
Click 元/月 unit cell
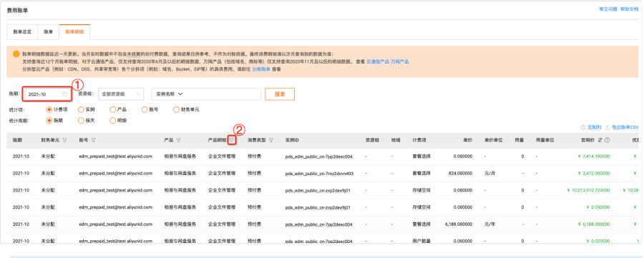489,174
